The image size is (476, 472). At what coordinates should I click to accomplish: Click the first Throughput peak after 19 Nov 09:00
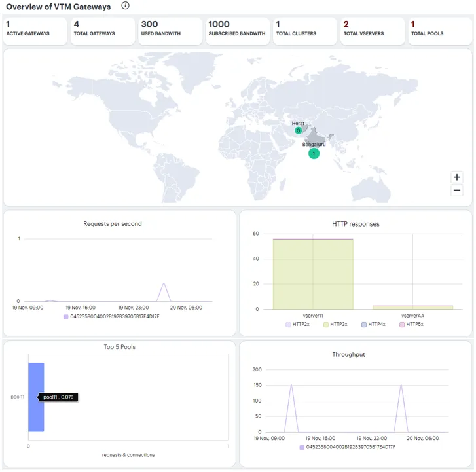tap(291, 385)
